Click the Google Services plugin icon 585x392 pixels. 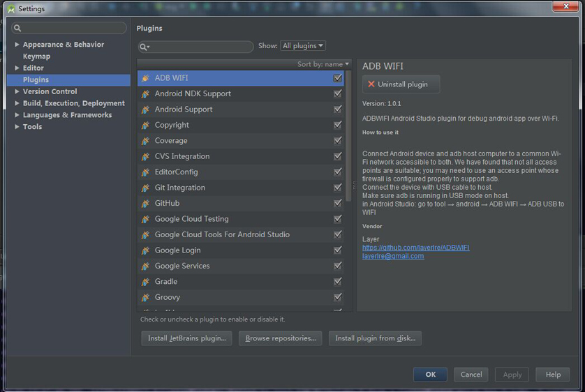pyautogui.click(x=145, y=266)
